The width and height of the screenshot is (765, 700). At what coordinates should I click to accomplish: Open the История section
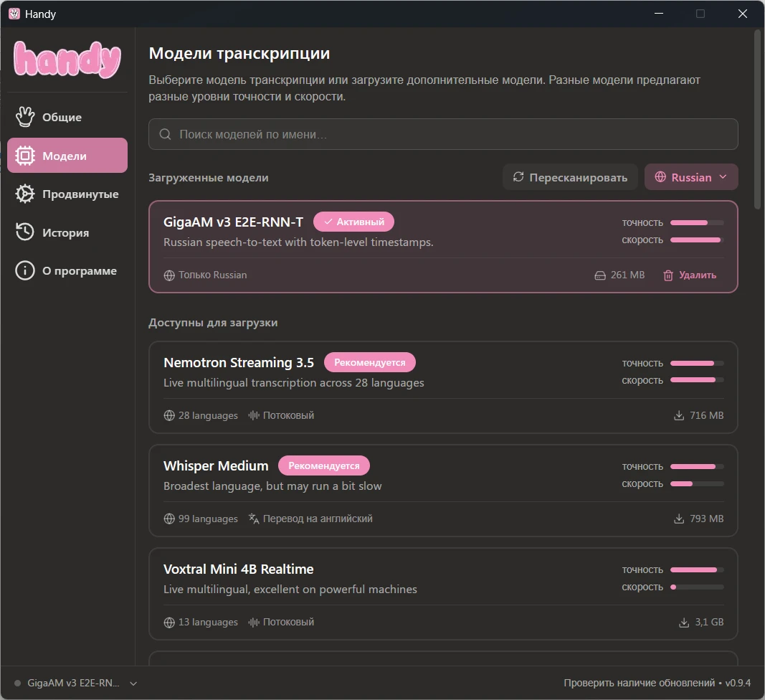point(67,232)
